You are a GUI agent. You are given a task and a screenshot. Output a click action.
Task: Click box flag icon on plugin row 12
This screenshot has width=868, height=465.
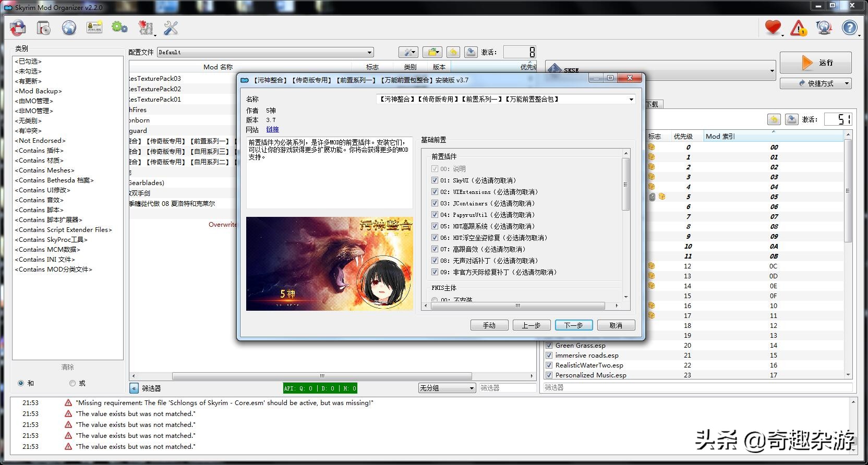652,266
